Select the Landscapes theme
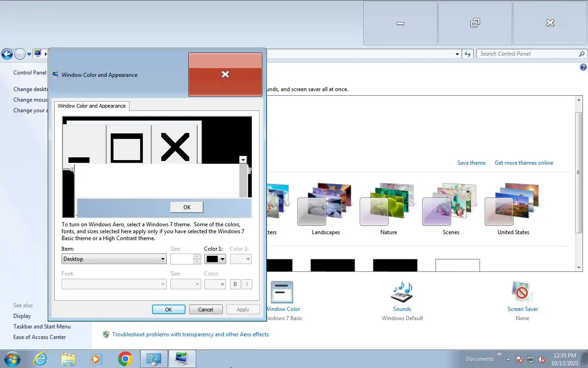Image resolution: width=588 pixels, height=368 pixels. [326, 209]
